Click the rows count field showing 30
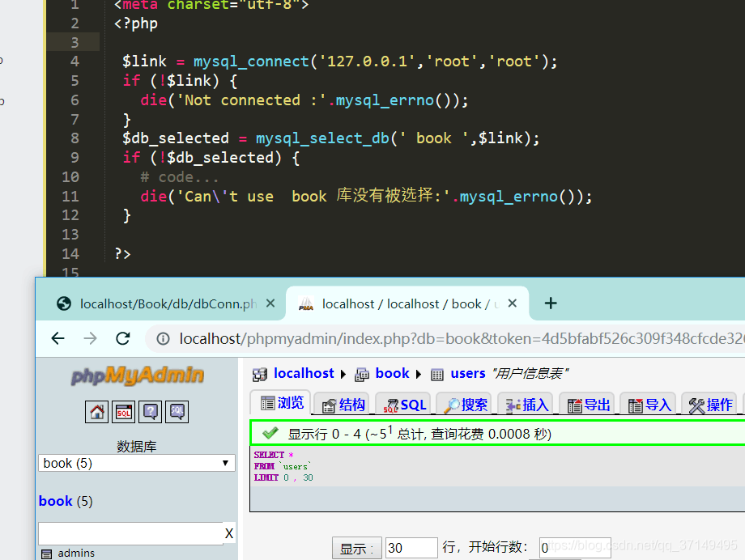745x560 pixels. [x=411, y=548]
